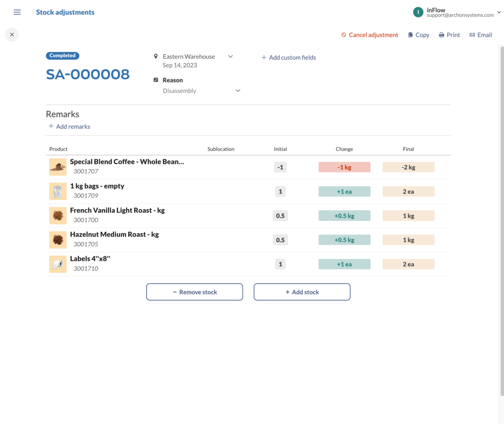Click the Reason field icon

156,80
